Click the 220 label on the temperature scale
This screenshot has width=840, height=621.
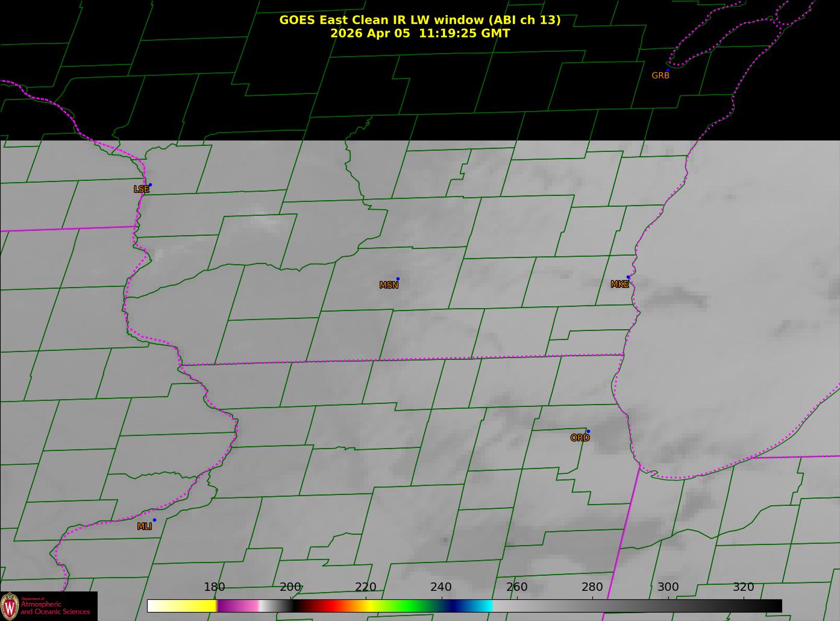coord(365,587)
